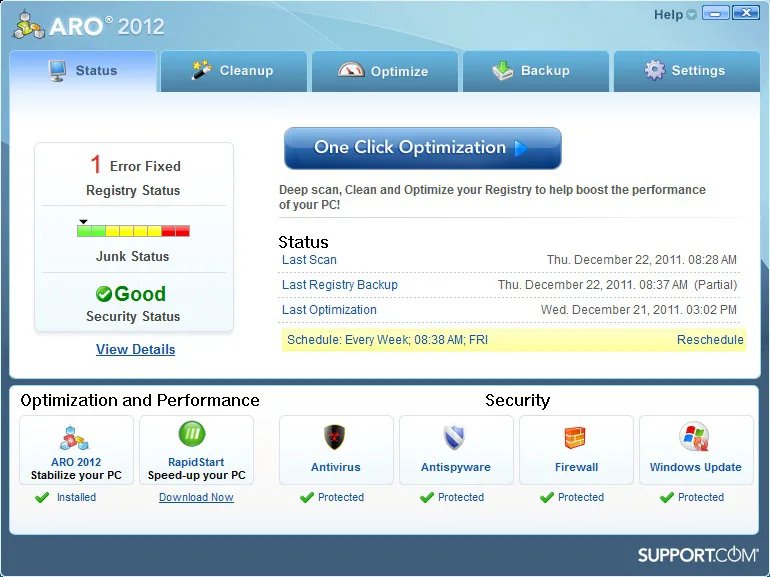Start One Click Optimization
Image resolution: width=770 pixels, height=577 pixels.
tap(423, 148)
